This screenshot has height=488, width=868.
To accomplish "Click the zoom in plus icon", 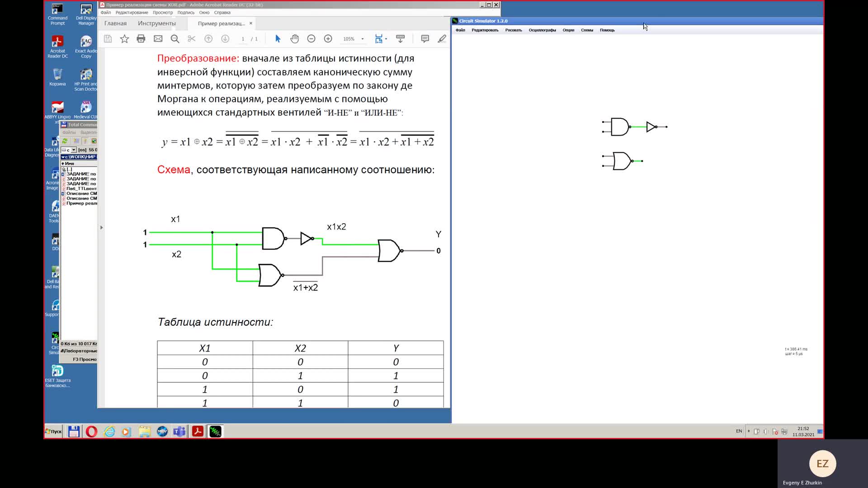I will tap(328, 39).
